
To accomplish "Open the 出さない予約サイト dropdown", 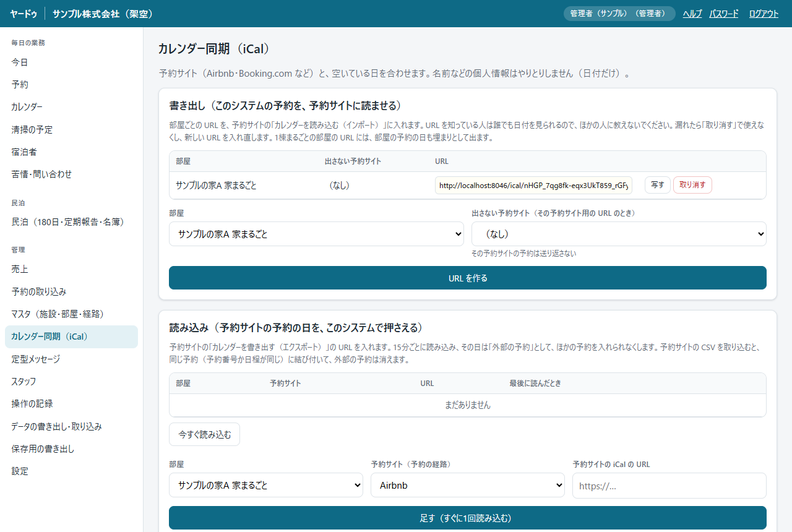I will 619,234.
